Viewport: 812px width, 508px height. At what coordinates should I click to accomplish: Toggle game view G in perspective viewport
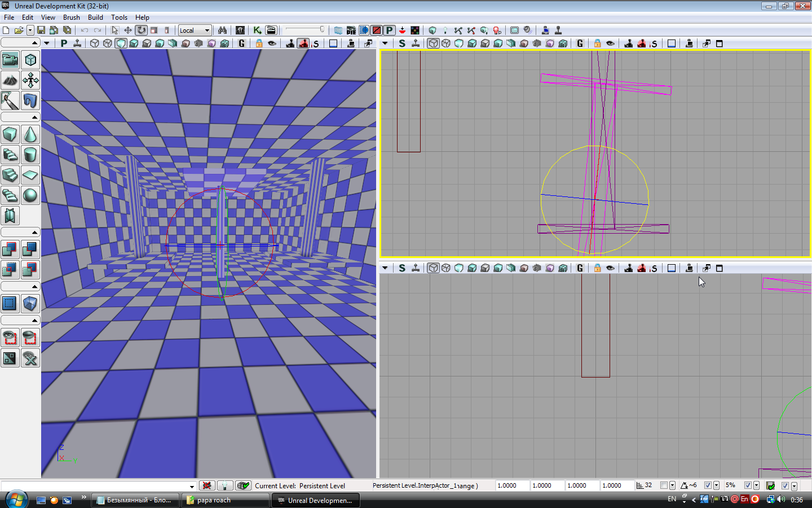(x=242, y=43)
